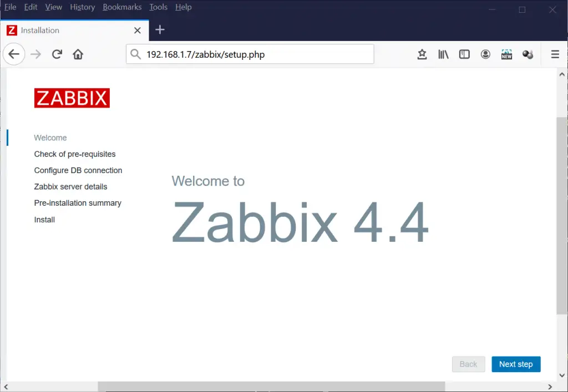Select Configure DB connection step
The image size is (568, 392).
[78, 170]
